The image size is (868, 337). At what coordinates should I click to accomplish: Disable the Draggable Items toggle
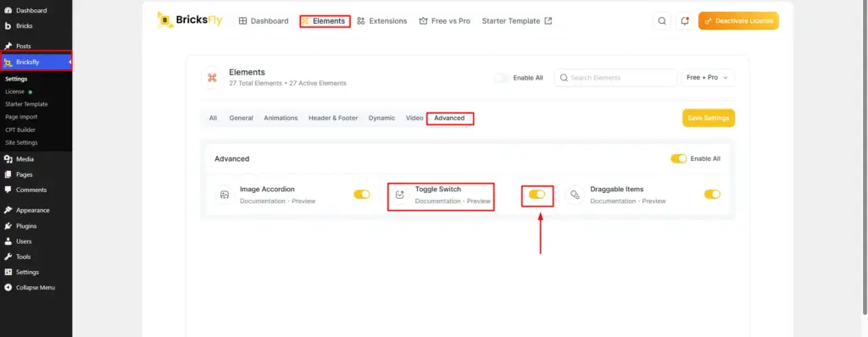[x=712, y=194]
